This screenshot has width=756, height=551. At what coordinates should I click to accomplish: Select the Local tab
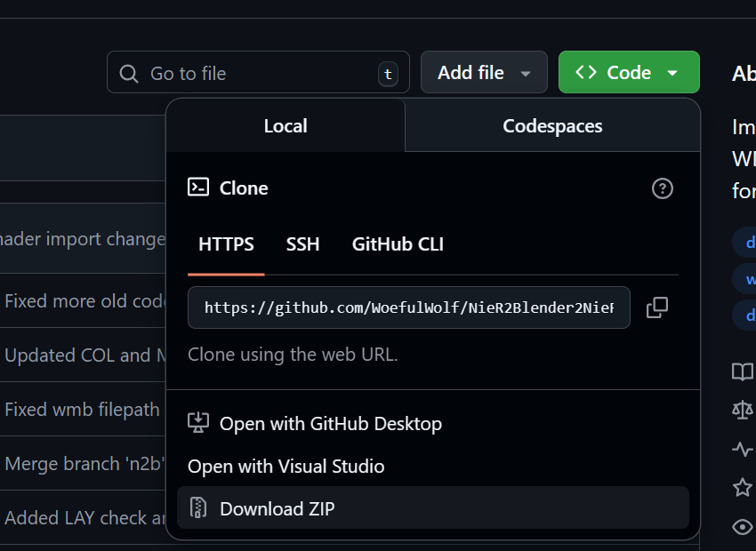(x=286, y=126)
